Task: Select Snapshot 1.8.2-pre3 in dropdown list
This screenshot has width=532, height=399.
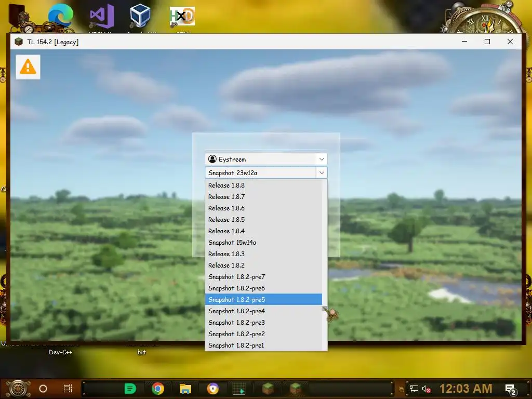Action: 263,323
